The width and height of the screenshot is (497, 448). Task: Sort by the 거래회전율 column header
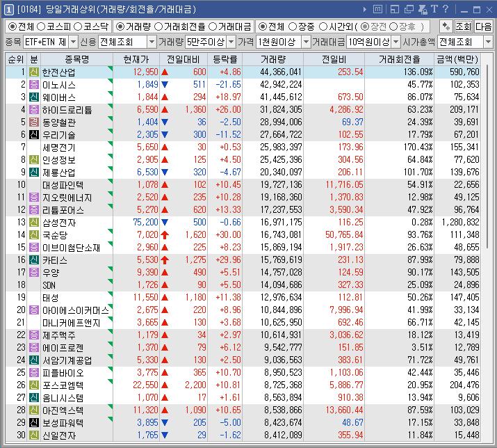click(x=399, y=59)
